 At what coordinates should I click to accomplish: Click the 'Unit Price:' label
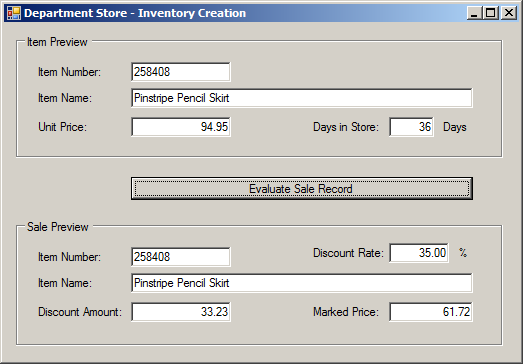coord(62,127)
